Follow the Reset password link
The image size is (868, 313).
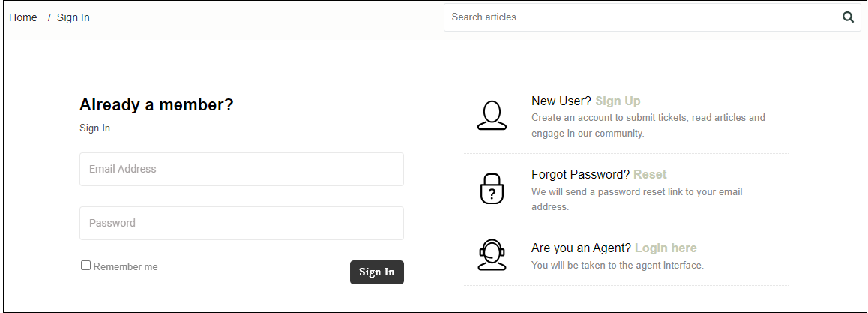(x=650, y=174)
